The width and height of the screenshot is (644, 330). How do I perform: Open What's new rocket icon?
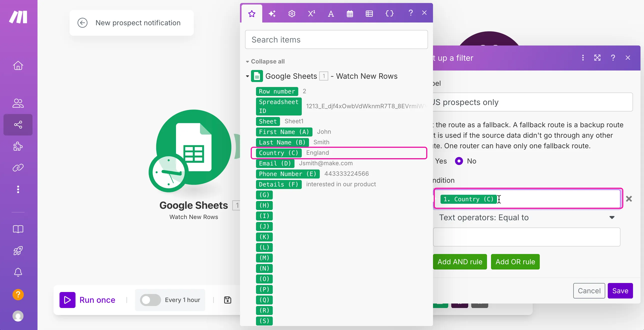(x=18, y=250)
